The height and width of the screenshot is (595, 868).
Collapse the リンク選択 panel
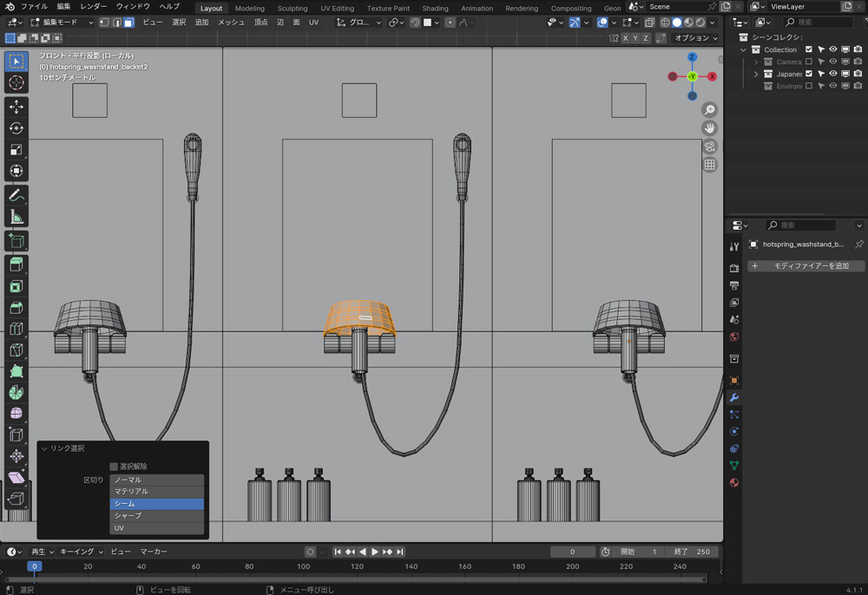click(44, 448)
